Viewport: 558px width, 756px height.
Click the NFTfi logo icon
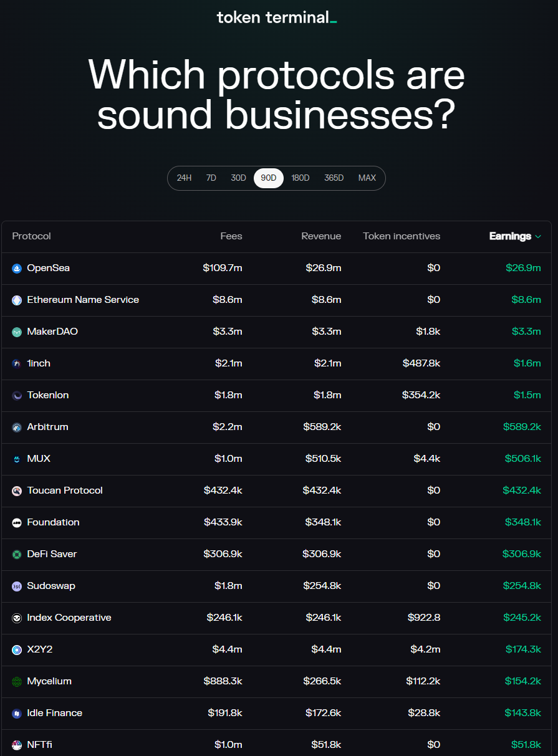coord(17,745)
